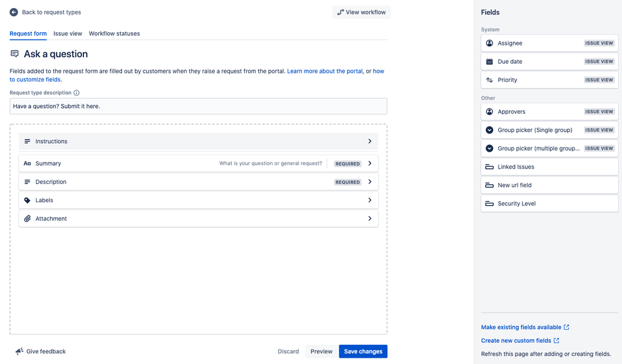
Task: Click the megaphone icon beside Give feedback
Action: tap(19, 352)
